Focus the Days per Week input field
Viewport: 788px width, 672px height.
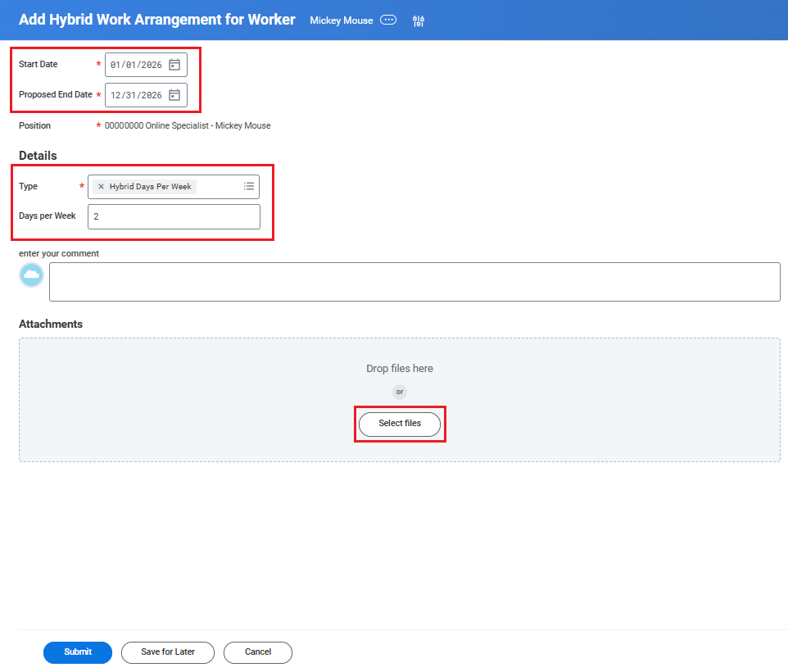pyautogui.click(x=174, y=216)
